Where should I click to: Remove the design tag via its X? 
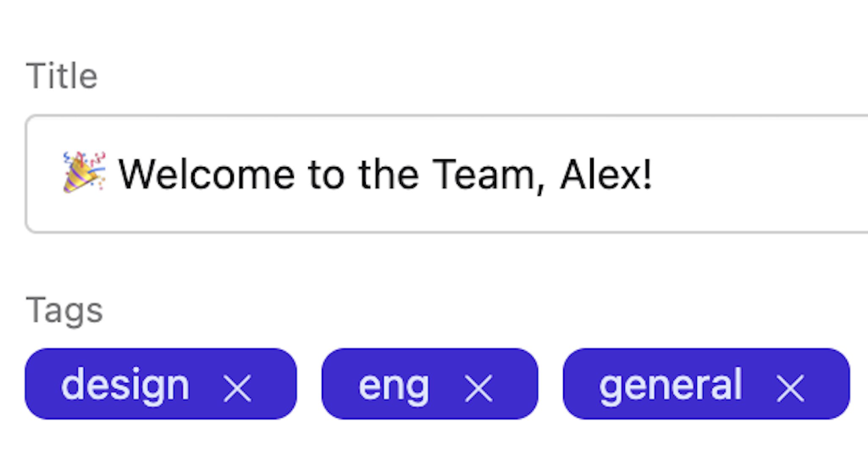pos(237,388)
